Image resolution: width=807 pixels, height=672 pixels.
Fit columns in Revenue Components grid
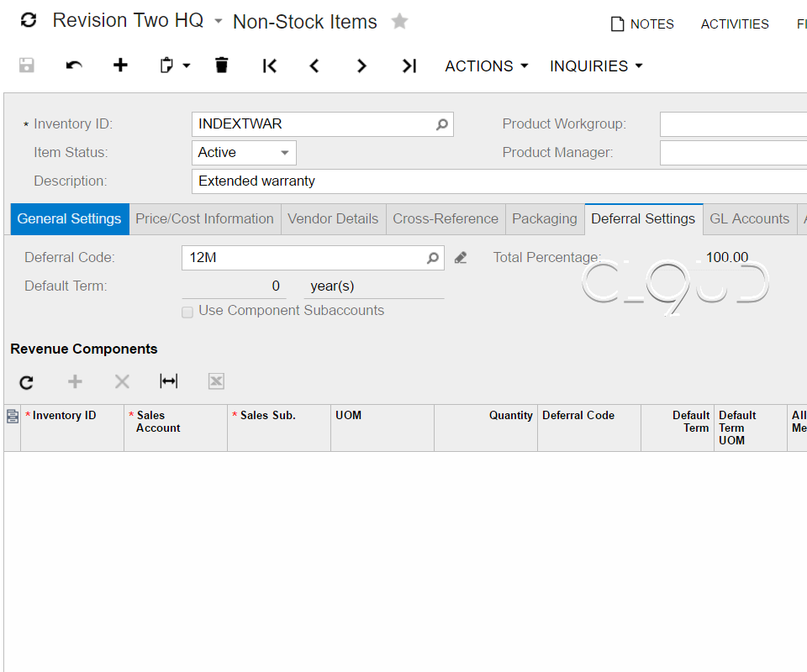tap(169, 381)
